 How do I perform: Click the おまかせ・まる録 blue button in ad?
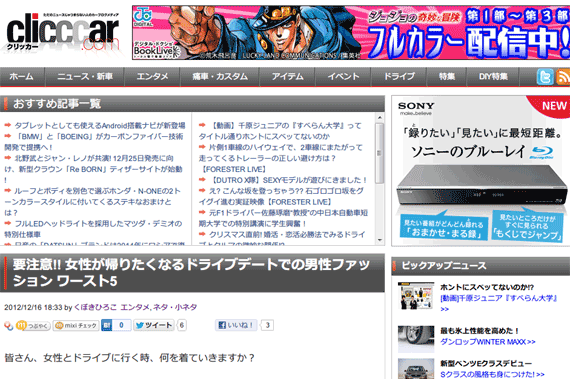pyautogui.click(x=444, y=227)
